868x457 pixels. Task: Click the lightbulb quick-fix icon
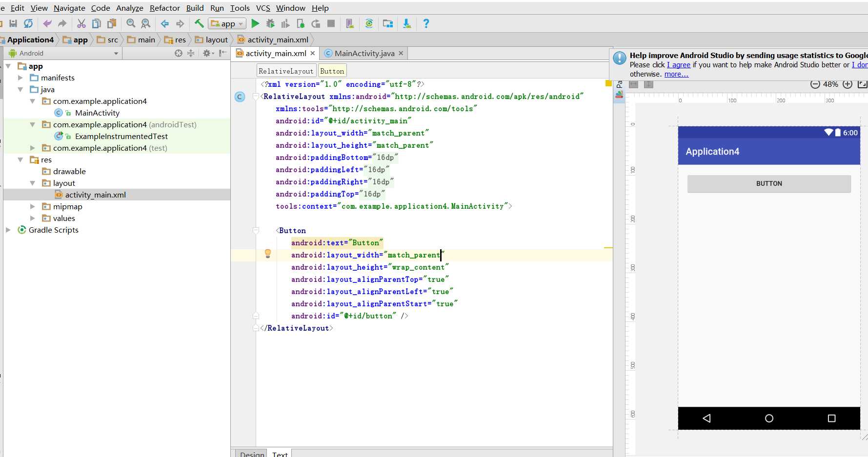coord(268,254)
